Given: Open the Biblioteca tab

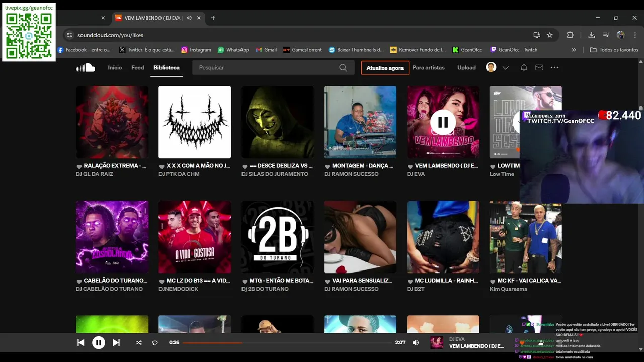Looking at the screenshot, I should click(x=167, y=68).
